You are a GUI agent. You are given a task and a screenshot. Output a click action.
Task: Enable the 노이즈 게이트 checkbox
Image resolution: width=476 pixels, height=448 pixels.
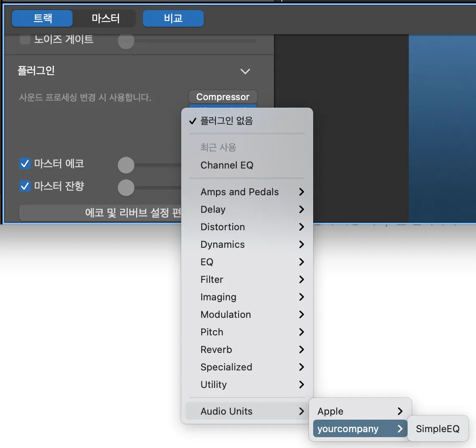coord(25,40)
